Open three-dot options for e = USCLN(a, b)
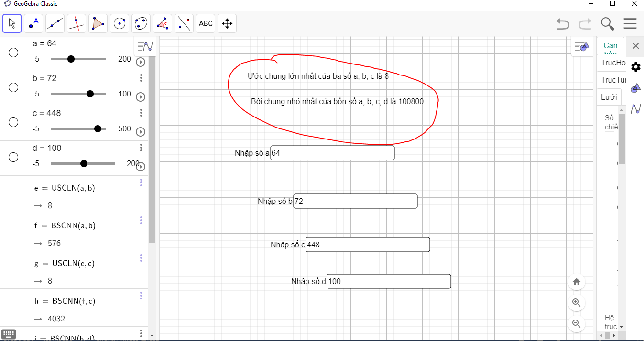Image resolution: width=644 pixels, height=341 pixels. [x=141, y=182]
